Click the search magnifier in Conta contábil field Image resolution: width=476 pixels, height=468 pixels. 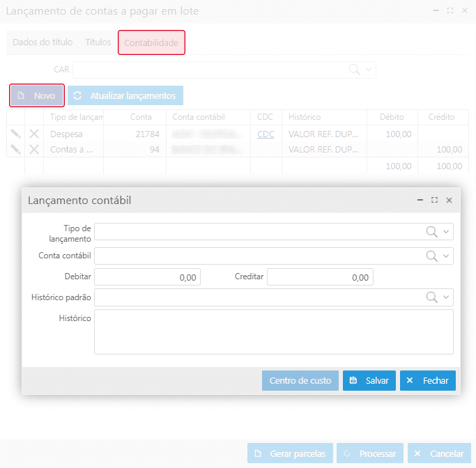tap(432, 256)
